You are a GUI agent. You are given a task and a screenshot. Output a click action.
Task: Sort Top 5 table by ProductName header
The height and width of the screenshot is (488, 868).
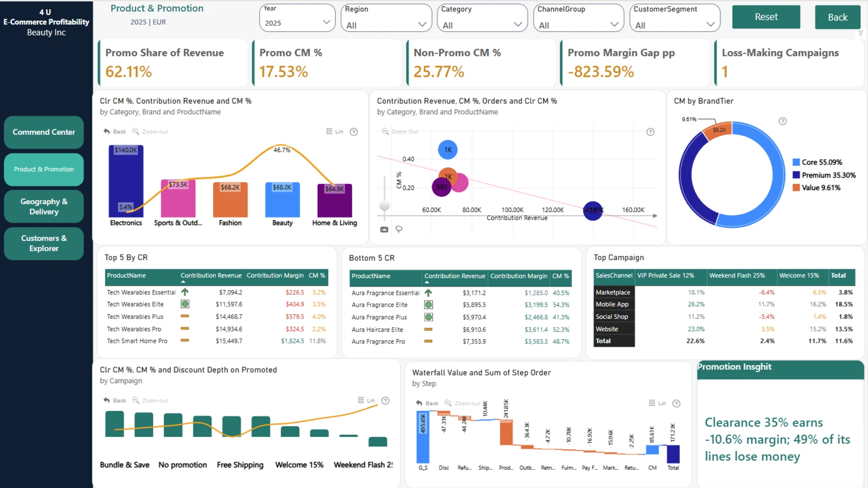pos(126,276)
